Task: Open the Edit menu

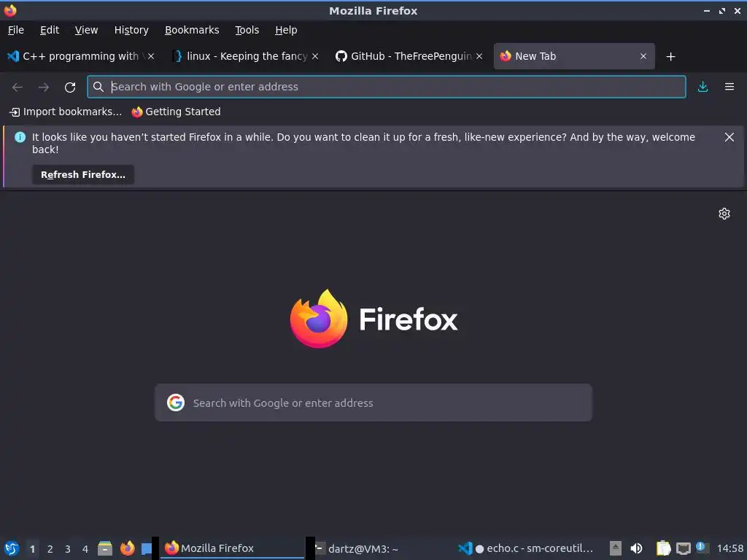Action: click(50, 30)
